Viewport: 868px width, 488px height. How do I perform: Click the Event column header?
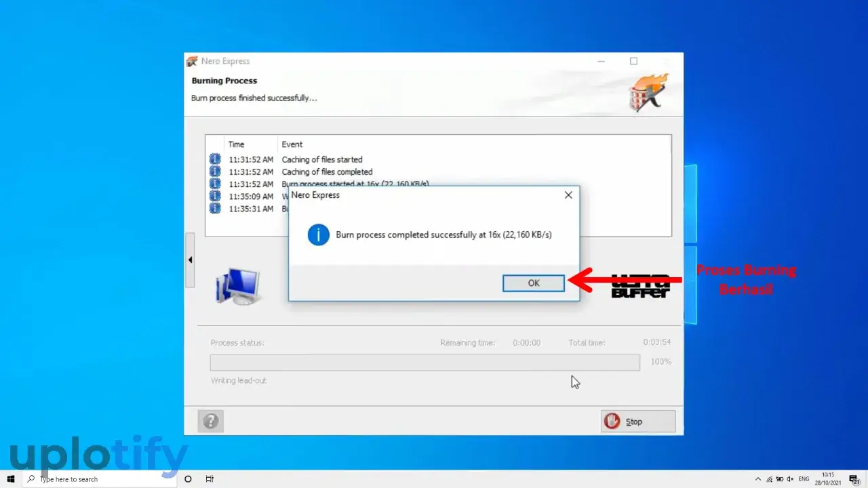pos(292,144)
